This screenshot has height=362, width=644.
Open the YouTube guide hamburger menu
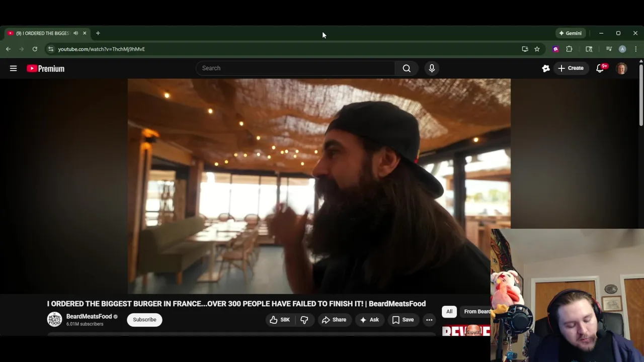(14, 68)
